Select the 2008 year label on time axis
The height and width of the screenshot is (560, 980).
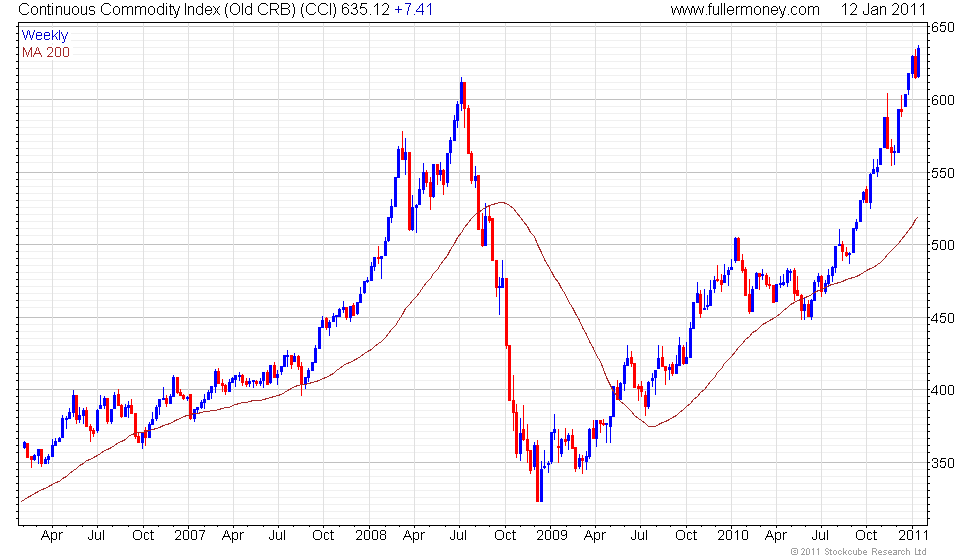pyautogui.click(x=371, y=536)
